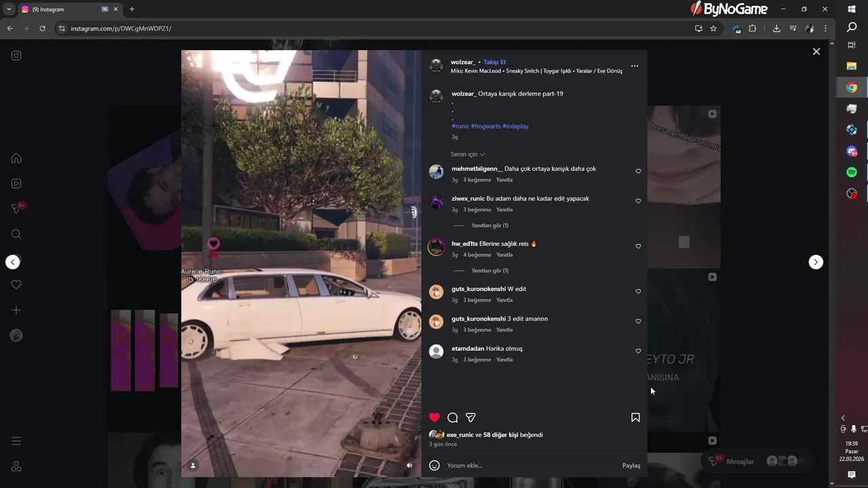The width and height of the screenshot is (868, 488).
Task: Go to next post arrow
Action: [816, 262]
